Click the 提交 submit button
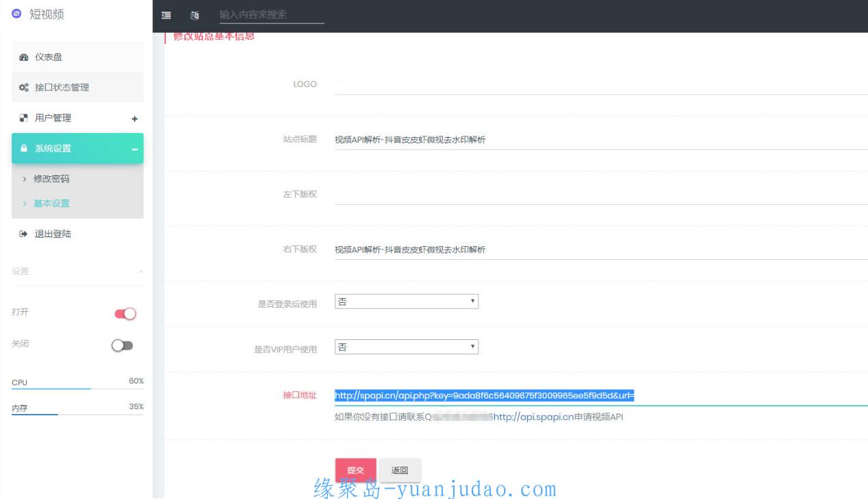 (355, 470)
